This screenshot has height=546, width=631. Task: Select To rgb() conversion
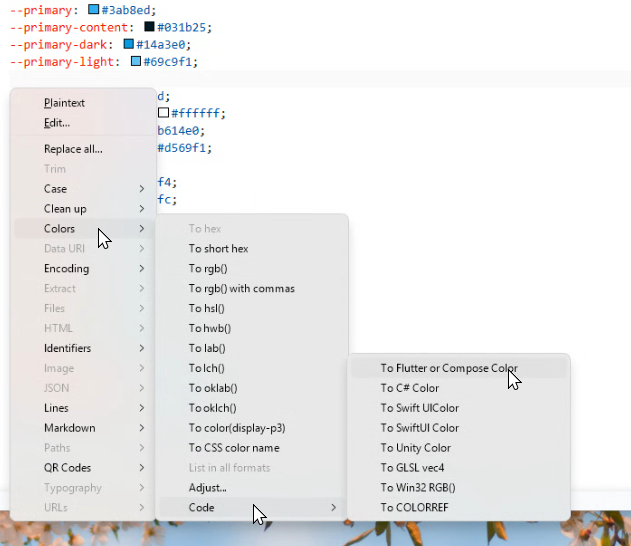pos(208,268)
